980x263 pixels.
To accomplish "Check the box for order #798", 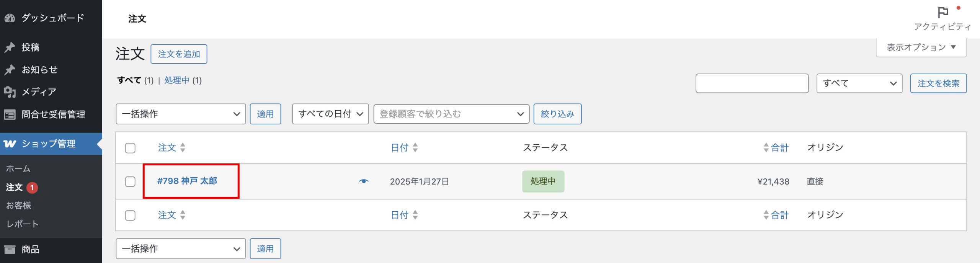I will point(130,181).
